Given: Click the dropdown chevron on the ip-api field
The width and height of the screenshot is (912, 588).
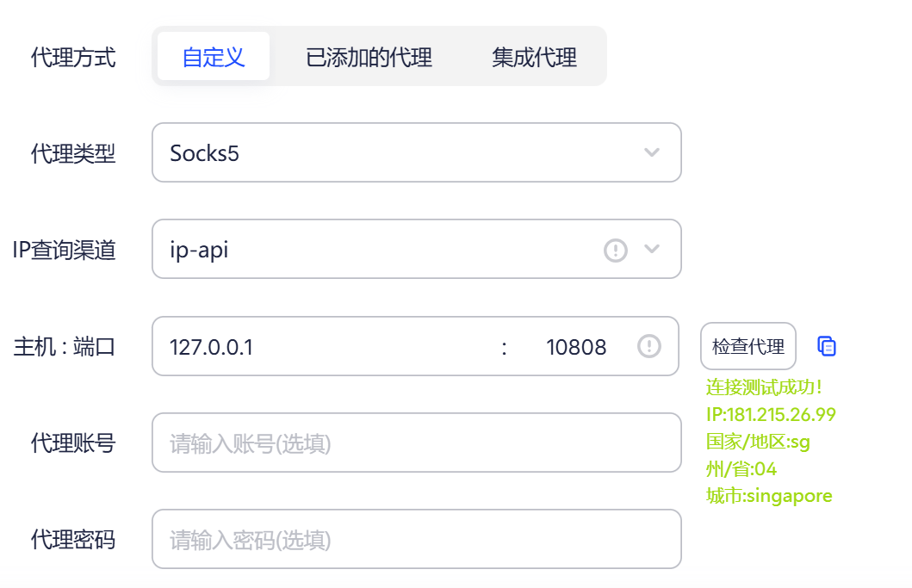Looking at the screenshot, I should (x=652, y=250).
